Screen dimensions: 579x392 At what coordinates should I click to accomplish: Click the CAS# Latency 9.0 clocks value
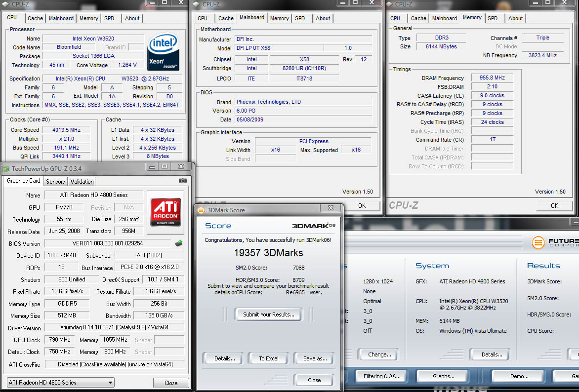click(x=492, y=96)
